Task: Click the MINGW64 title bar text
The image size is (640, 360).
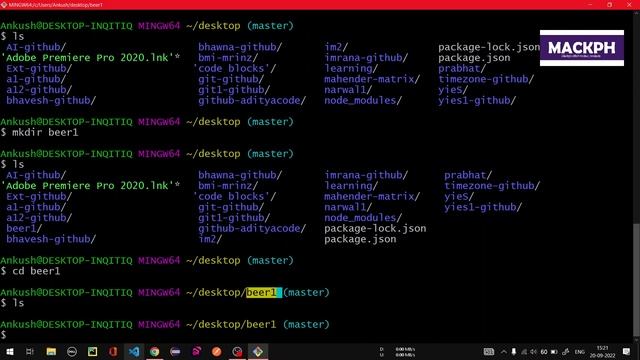Action: [56, 5]
